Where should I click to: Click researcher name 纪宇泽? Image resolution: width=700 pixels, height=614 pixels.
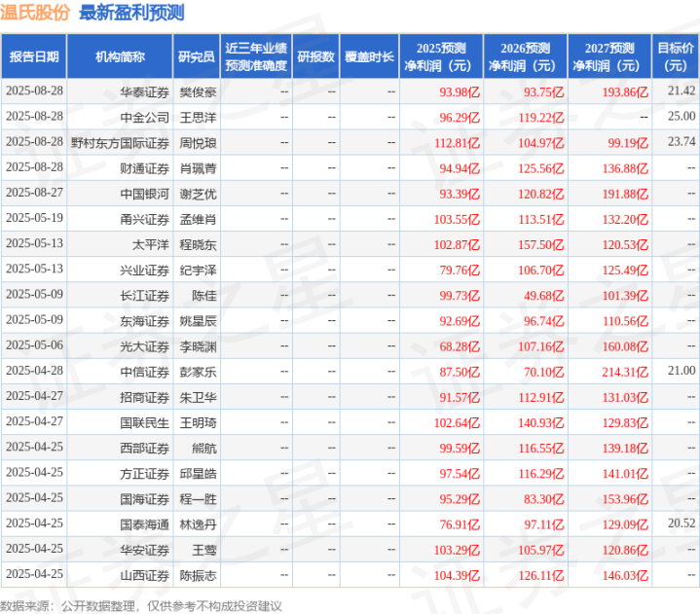[198, 271]
